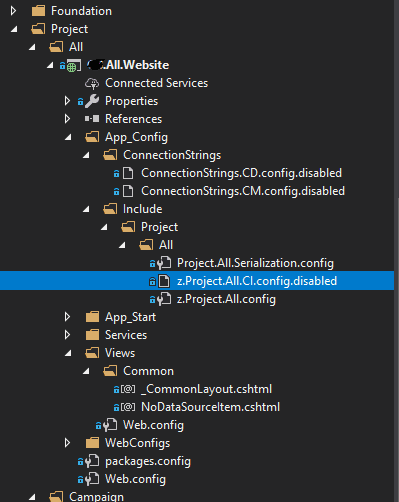The height and width of the screenshot is (502, 399).
Task: Select Project.All.Serialization.config file name
Action: pos(255,263)
